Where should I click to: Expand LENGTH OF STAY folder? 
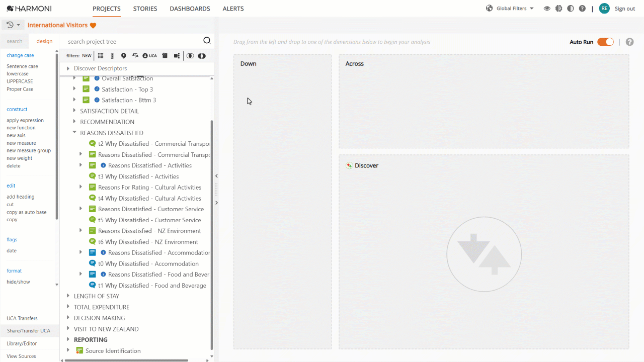(68, 296)
